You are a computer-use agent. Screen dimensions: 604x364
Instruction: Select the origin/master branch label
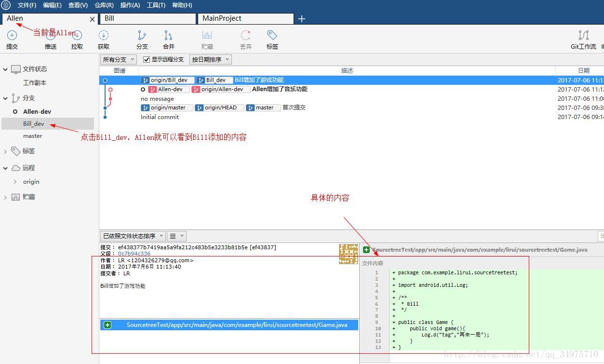[167, 108]
